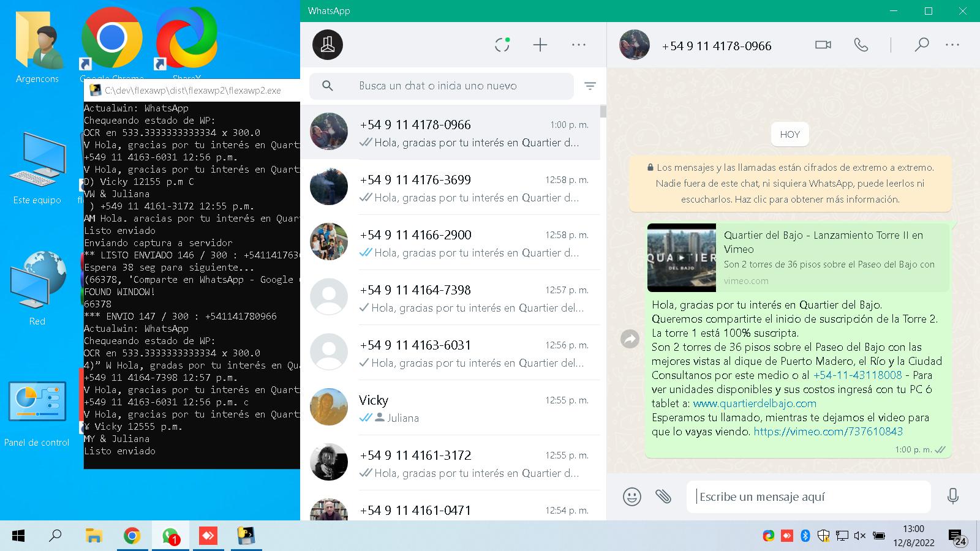980x551 pixels.
Task: Open the Vicky chat
Action: 450,408
